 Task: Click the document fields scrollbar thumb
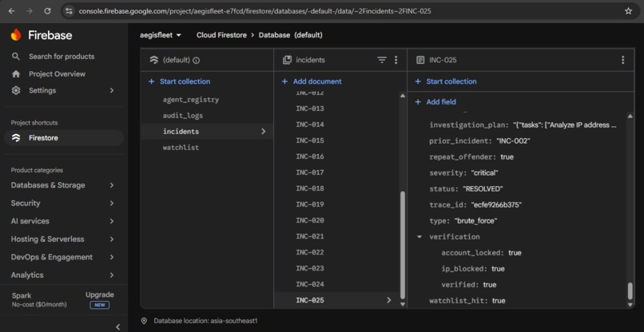pyautogui.click(x=630, y=291)
